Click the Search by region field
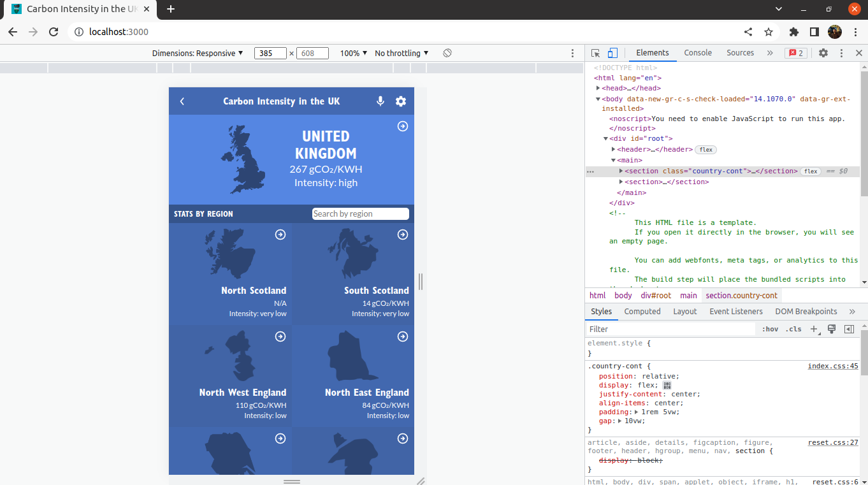The width and height of the screenshot is (868, 485). point(361,214)
